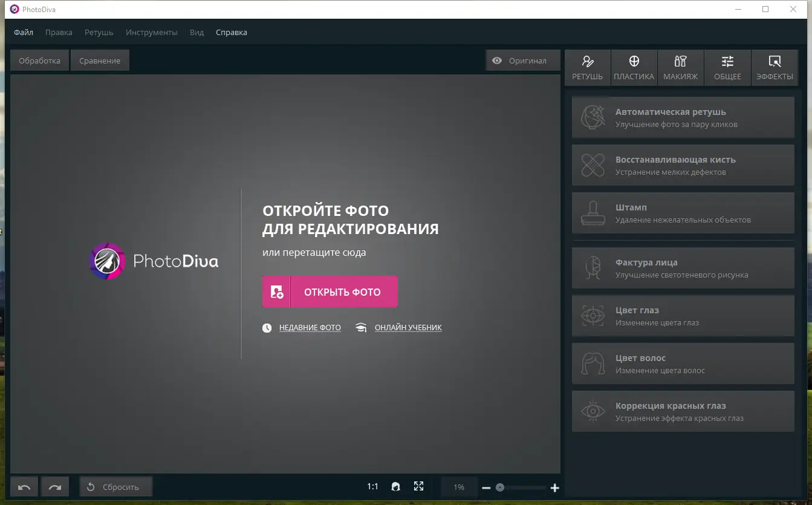Open the НЕДАВНИЕ ФОТО link
Screen dimensions: 812x505
point(310,328)
